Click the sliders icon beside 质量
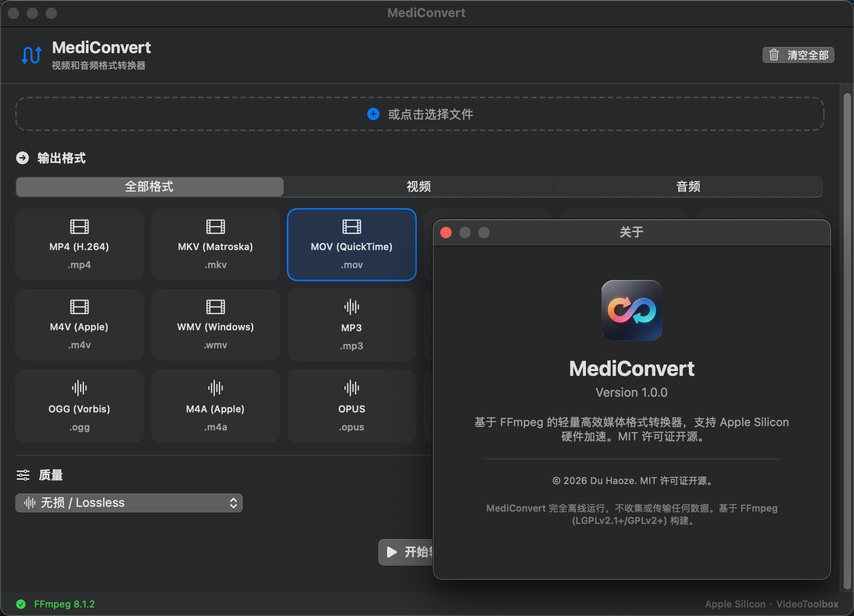The height and width of the screenshot is (616, 854). pyautogui.click(x=23, y=475)
